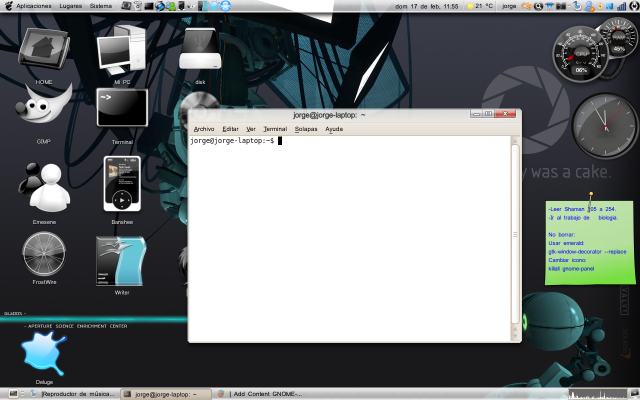The height and width of the screenshot is (400, 640).
Task: Open the Ayuda menu in the terminal
Action: click(334, 129)
